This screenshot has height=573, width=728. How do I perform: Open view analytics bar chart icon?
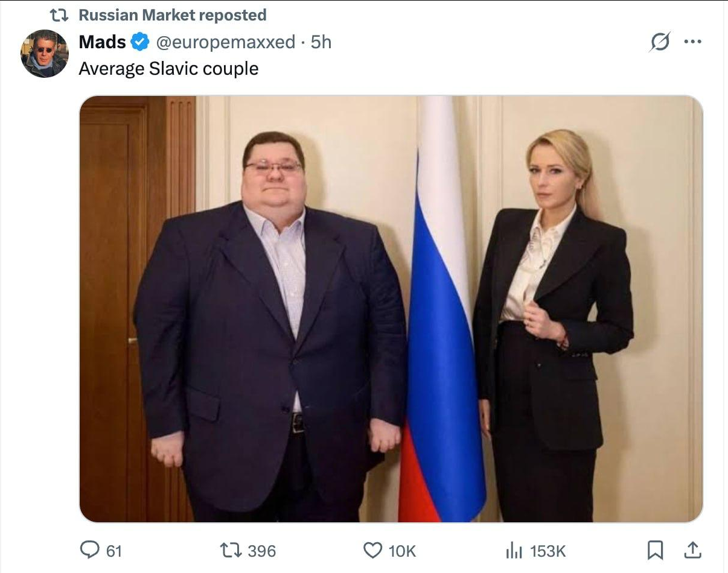point(514,549)
